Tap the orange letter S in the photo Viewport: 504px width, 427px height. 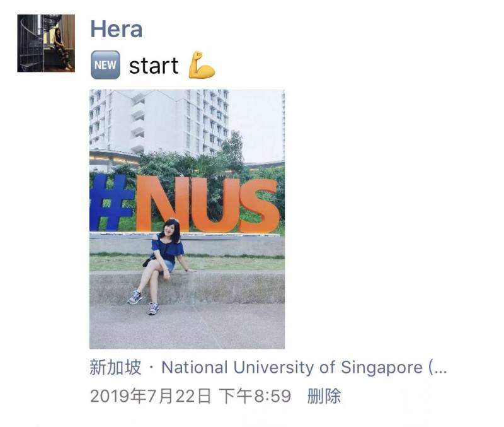pos(259,206)
